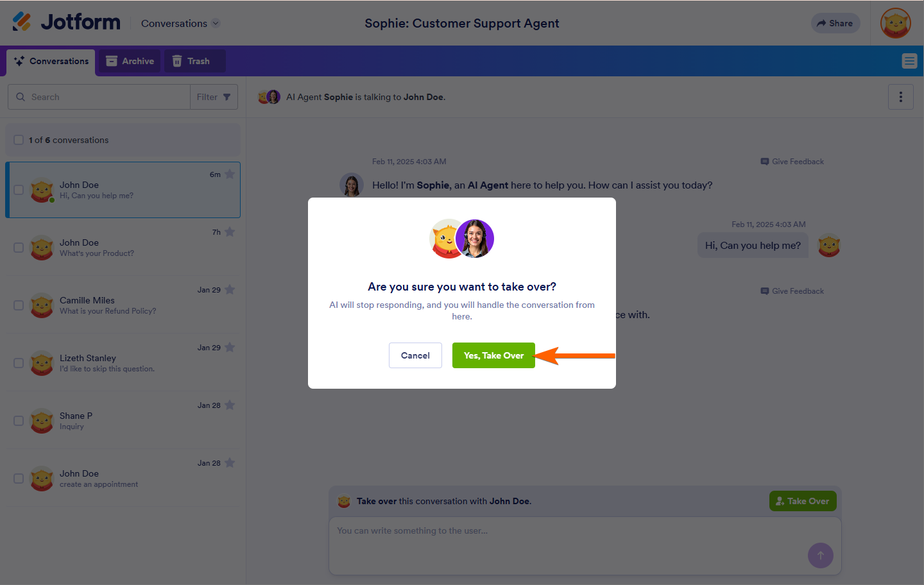The height and width of the screenshot is (585, 924).
Task: Click the Jotform logo
Action: (66, 22)
